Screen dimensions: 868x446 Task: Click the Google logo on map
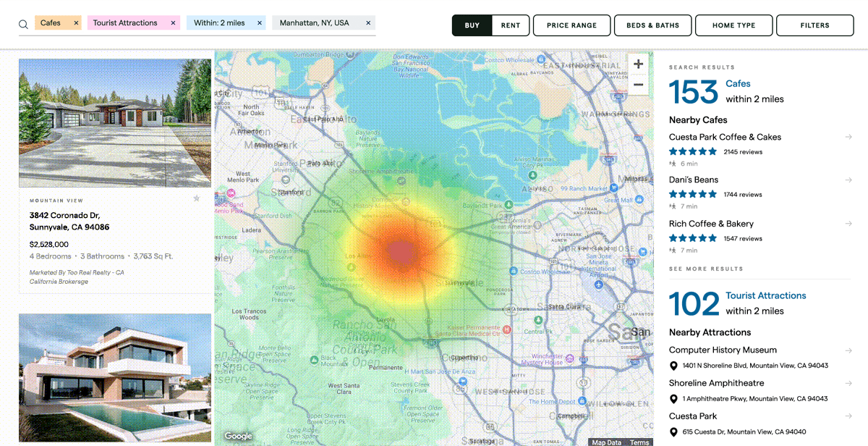238,436
